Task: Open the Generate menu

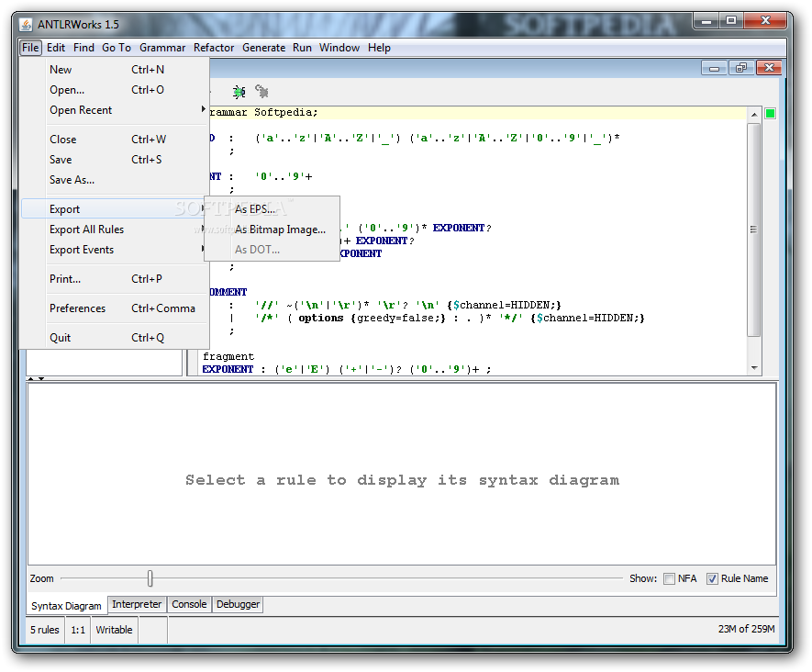Action: (263, 48)
